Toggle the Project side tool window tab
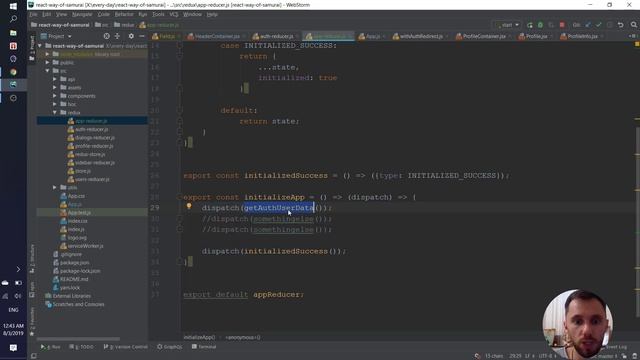This screenshot has height=360, width=640. tap(32, 48)
